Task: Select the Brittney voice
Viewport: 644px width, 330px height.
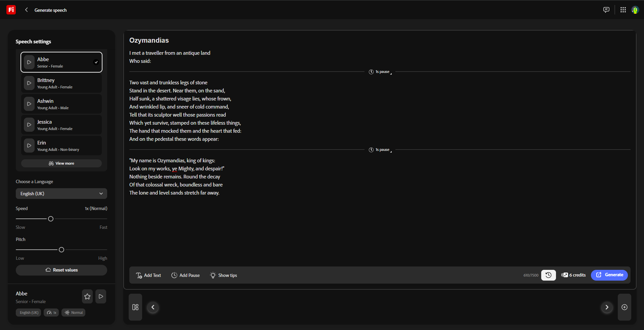Action: click(x=61, y=83)
